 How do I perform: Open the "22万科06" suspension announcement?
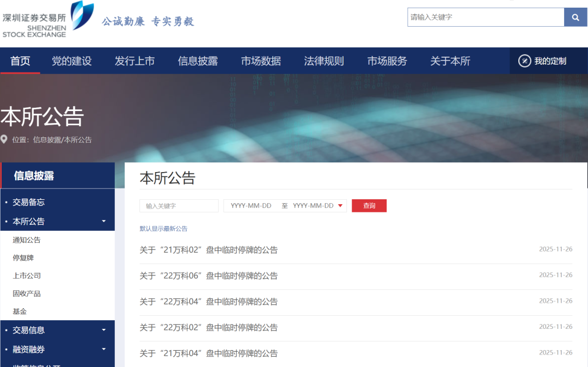coord(209,276)
